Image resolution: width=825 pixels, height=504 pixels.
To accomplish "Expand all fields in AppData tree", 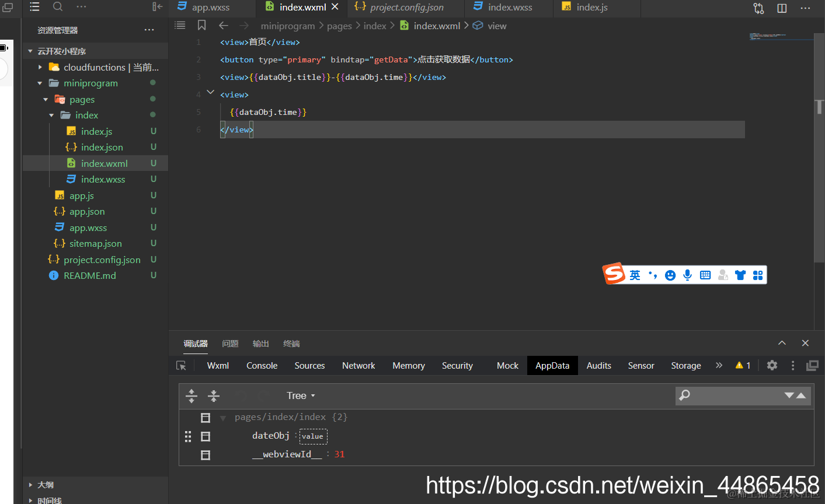I will 192,395.
